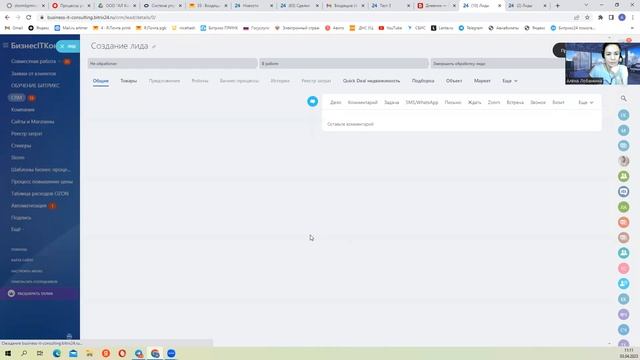Click the browser back arrow
640x360 pixels.
7,18
